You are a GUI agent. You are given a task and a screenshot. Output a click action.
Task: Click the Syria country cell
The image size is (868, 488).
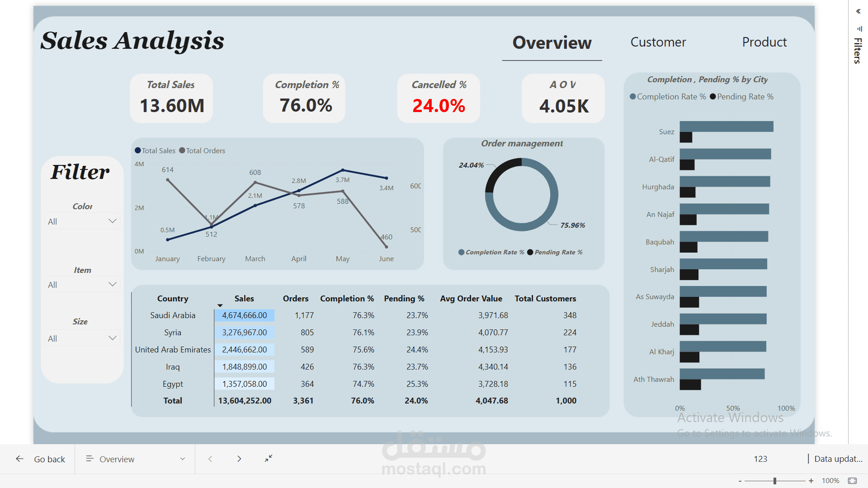click(173, 333)
